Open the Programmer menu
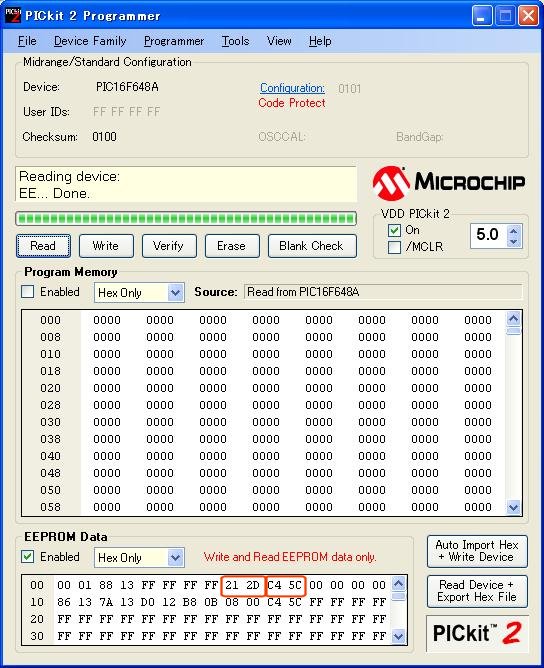This screenshot has height=668, width=544. [174, 41]
